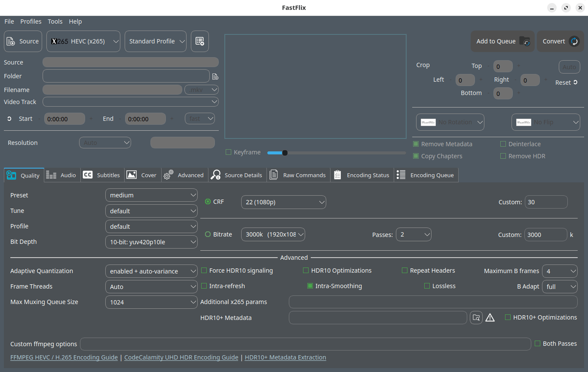Click the preview position slider handle
The image size is (588, 372).
click(285, 153)
